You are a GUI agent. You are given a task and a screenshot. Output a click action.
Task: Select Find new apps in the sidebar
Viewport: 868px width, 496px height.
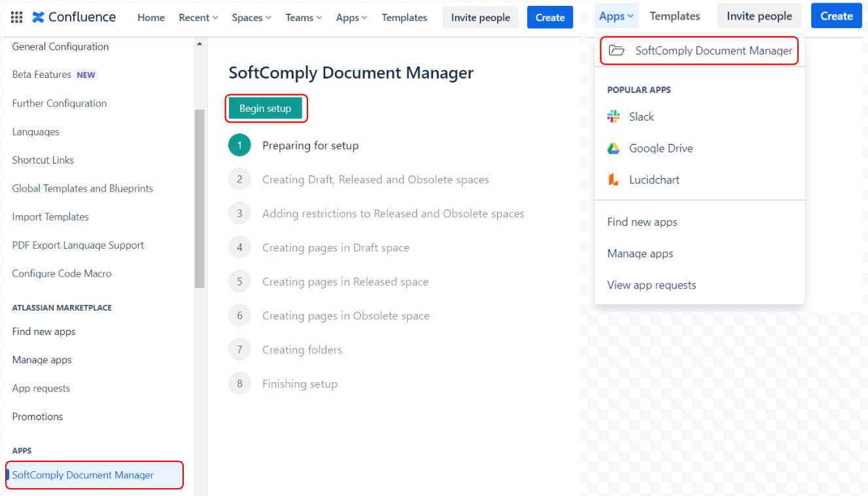click(x=43, y=331)
